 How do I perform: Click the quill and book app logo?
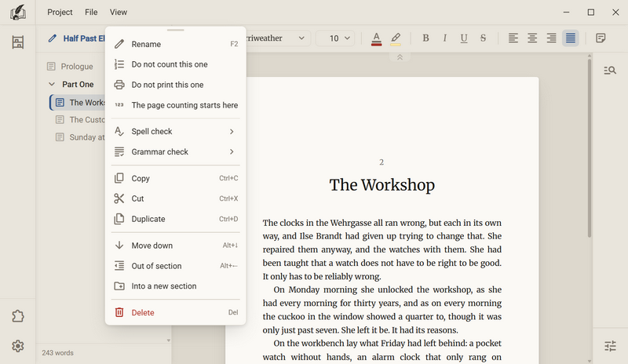click(x=17, y=13)
